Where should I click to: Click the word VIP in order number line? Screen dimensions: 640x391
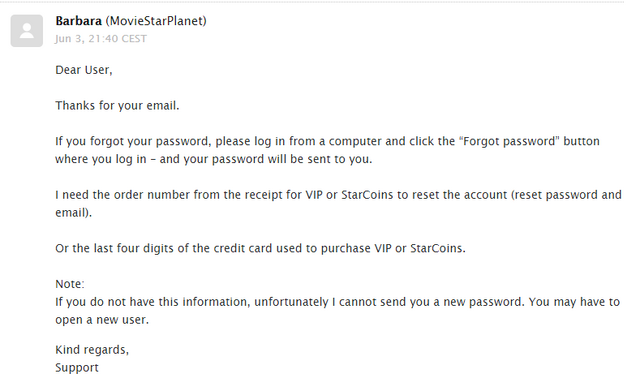(x=314, y=195)
